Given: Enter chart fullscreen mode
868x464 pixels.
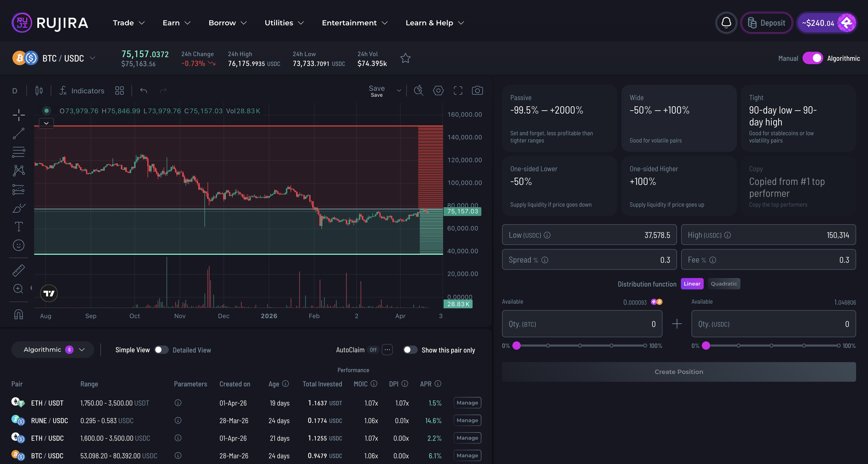Looking at the screenshot, I should point(458,90).
